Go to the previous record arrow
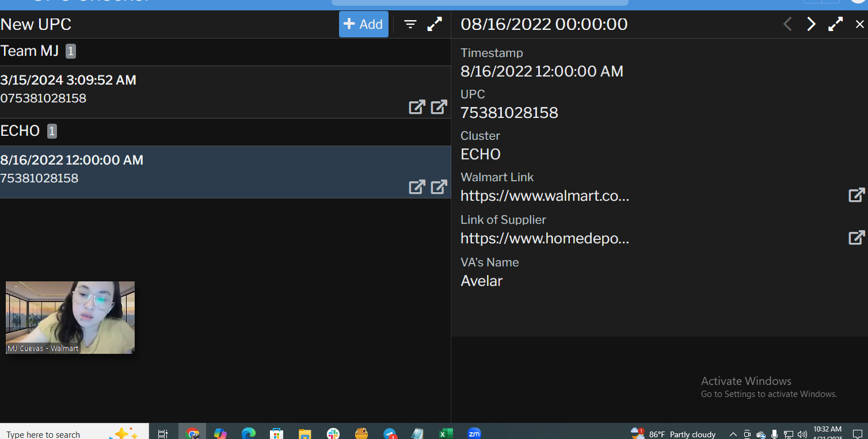The image size is (868, 439). coord(787,24)
